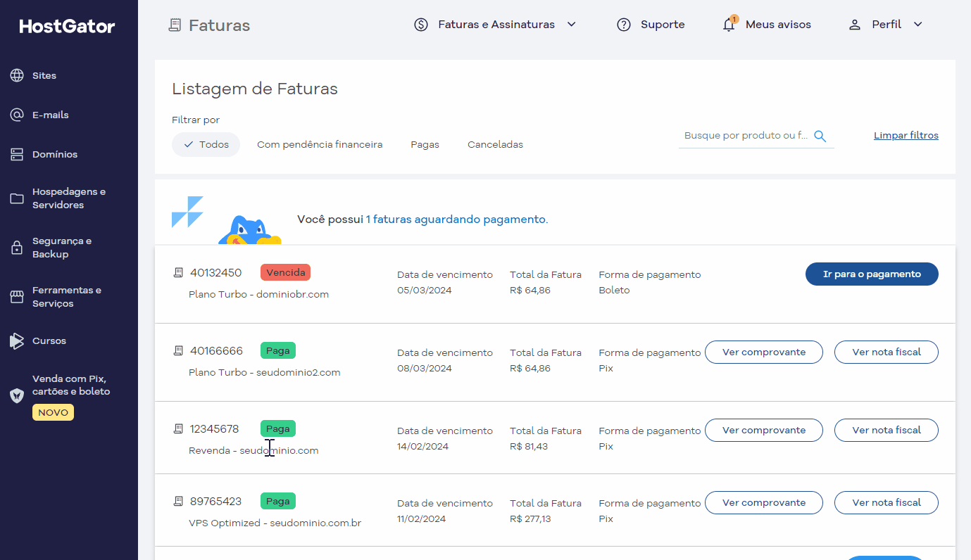Open Meus avisos notifications
This screenshot has height=560, width=971.
pos(778,25)
